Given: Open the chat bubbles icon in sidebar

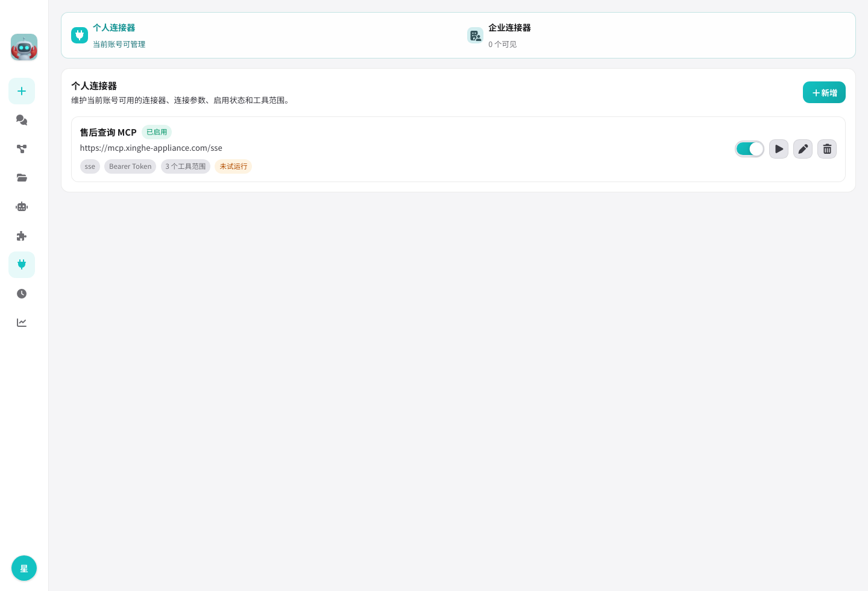Looking at the screenshot, I should 22,120.
